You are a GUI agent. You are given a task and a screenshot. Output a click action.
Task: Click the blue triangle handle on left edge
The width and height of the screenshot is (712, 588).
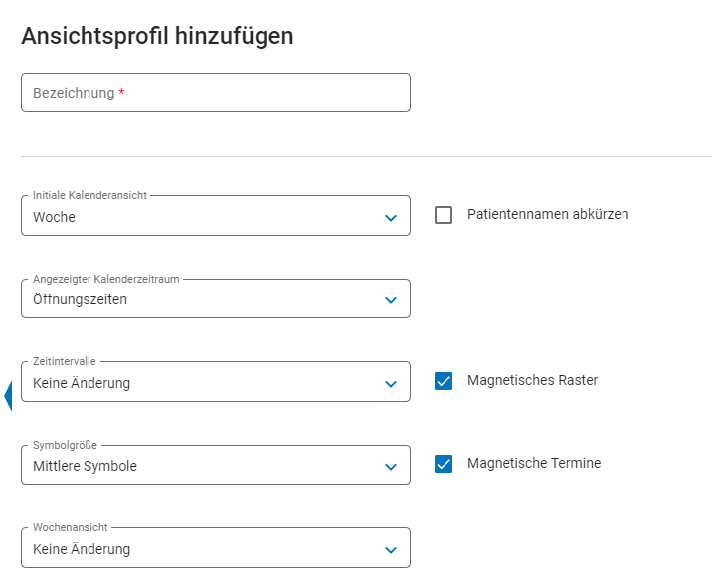point(8,396)
